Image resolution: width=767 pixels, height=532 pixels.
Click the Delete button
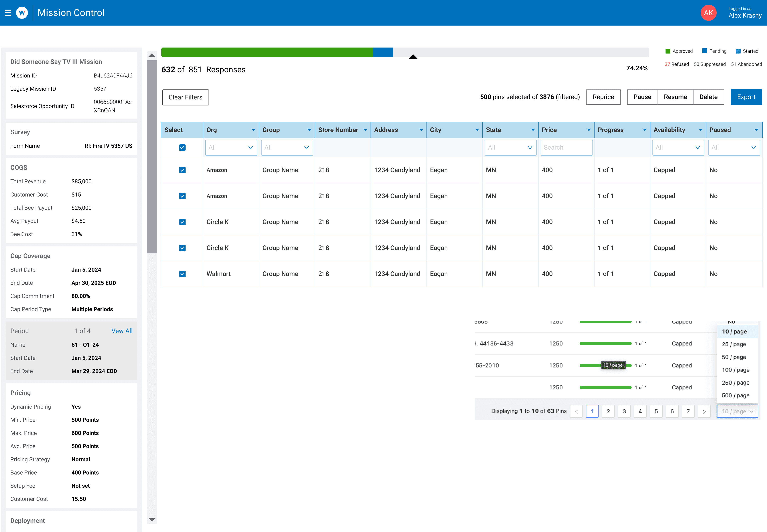[708, 97]
